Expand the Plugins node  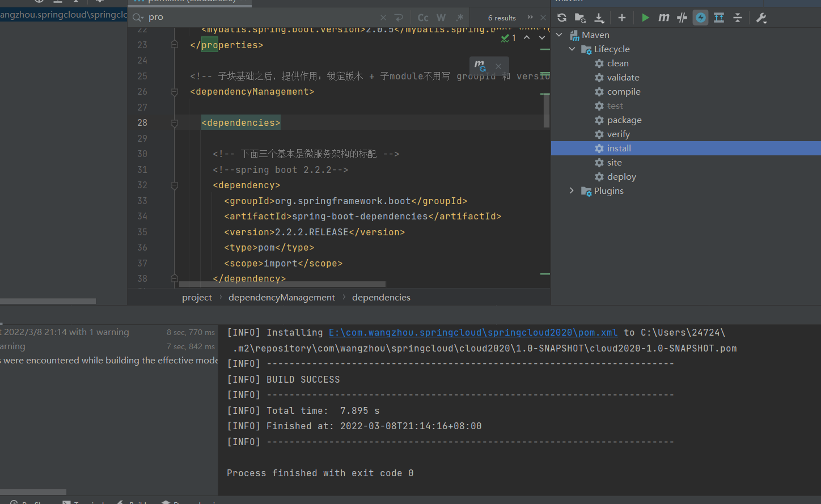[572, 191]
